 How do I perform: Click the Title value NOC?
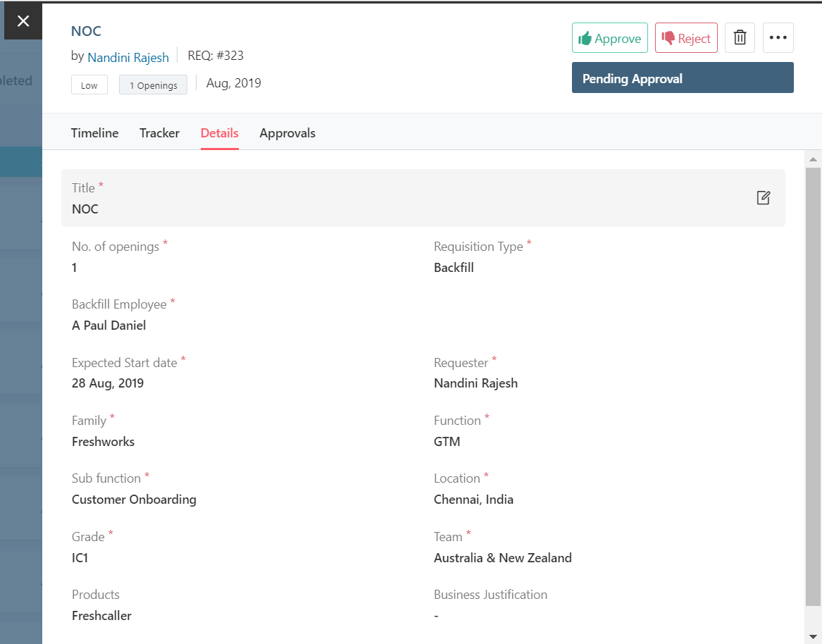(x=85, y=209)
